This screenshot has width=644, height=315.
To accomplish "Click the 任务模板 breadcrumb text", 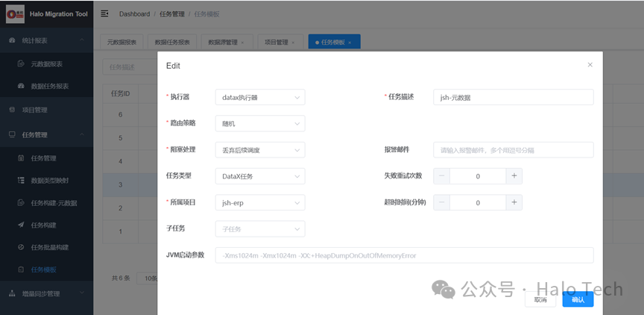I will coord(207,14).
